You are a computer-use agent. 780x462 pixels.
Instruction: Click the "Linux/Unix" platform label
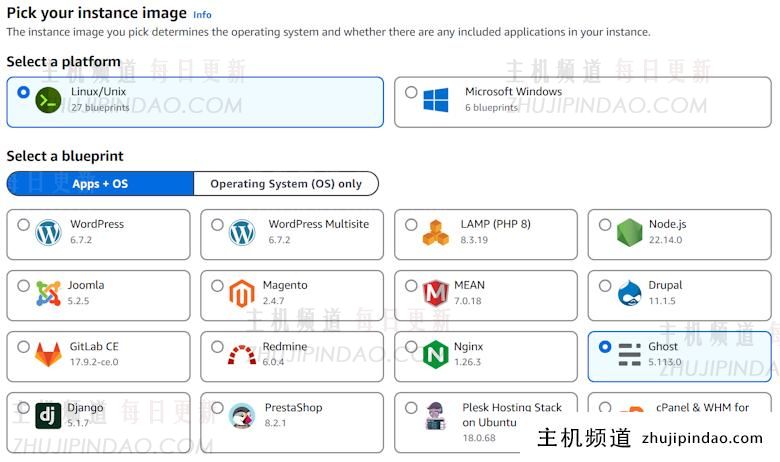point(98,92)
